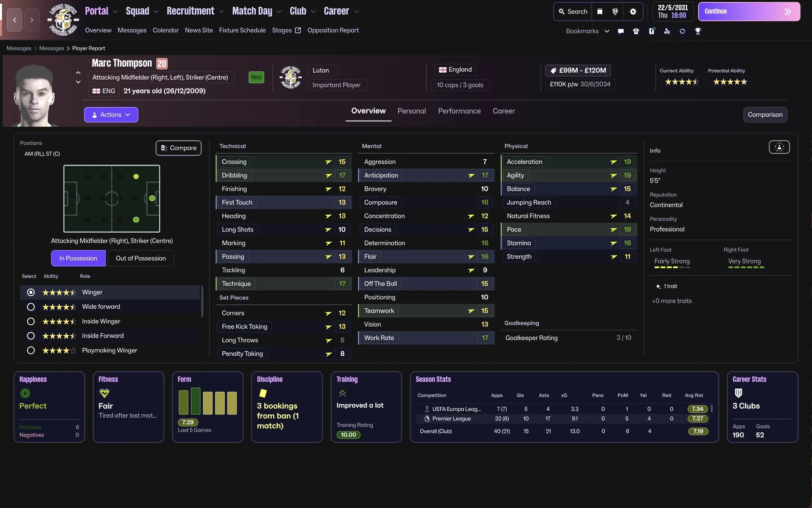Select next player with down chevron
Image resolution: width=812 pixels, height=508 pixels.
pos(78,82)
